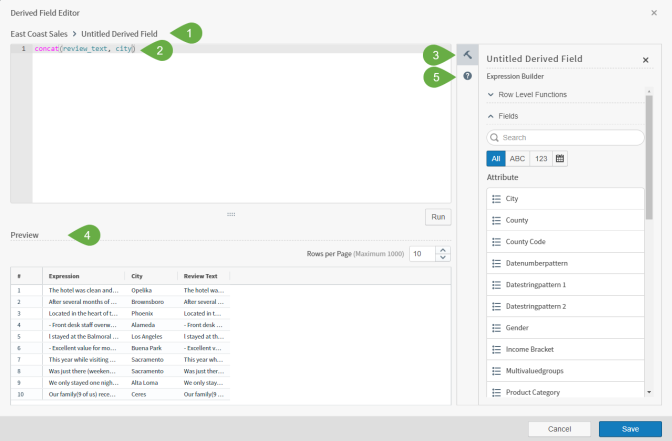The height and width of the screenshot is (441, 672).
Task: Save the derived field
Action: (x=629, y=428)
